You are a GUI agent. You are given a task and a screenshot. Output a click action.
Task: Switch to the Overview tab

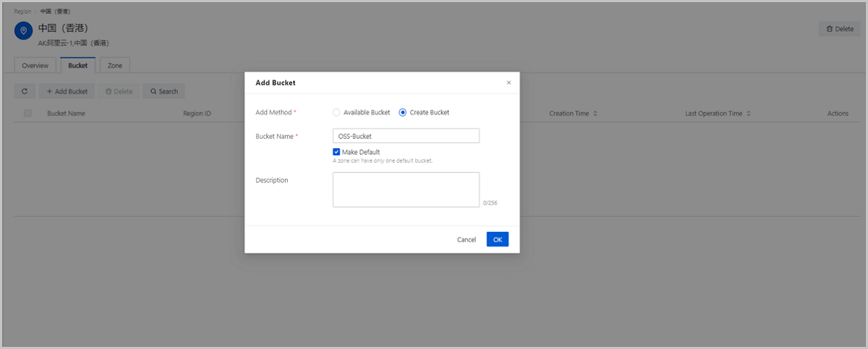click(x=35, y=66)
